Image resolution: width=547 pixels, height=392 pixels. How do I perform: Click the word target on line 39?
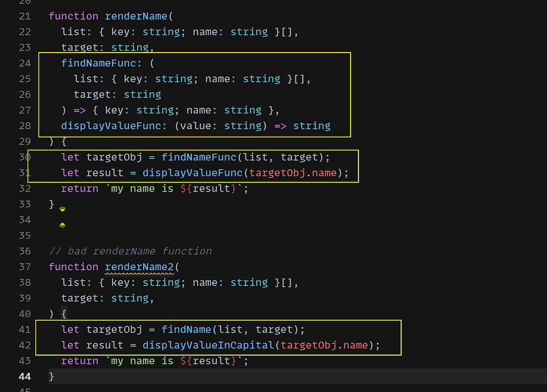(80, 298)
